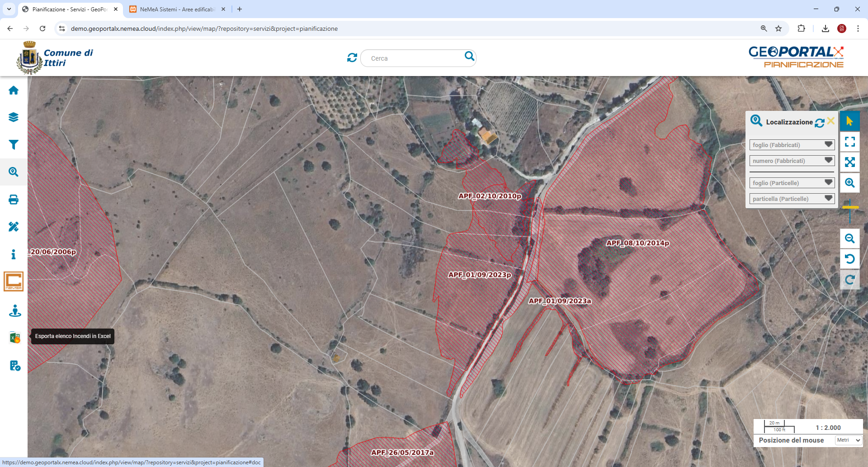Open the Metri units dropdown
Image resolution: width=868 pixels, height=467 pixels.
[849, 440]
